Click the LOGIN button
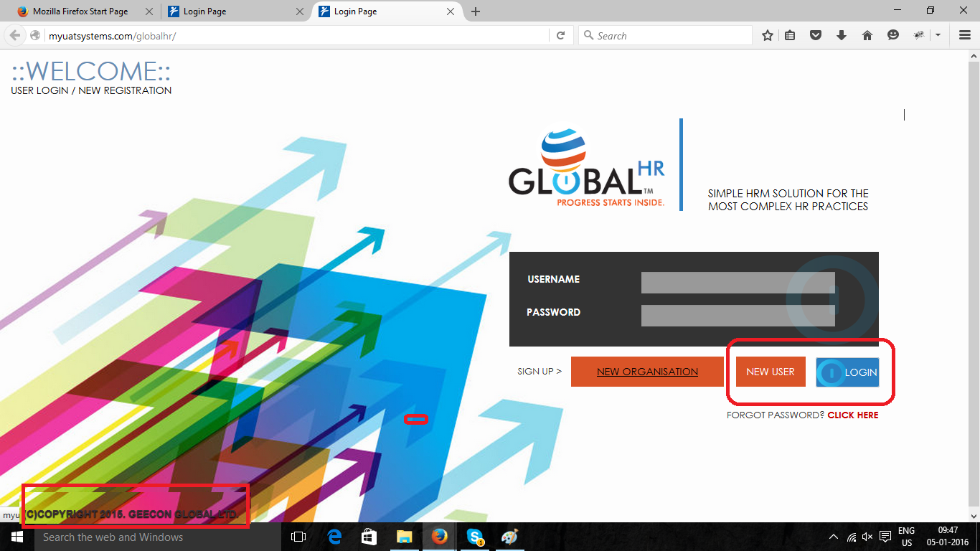Image resolution: width=980 pixels, height=551 pixels. point(847,372)
